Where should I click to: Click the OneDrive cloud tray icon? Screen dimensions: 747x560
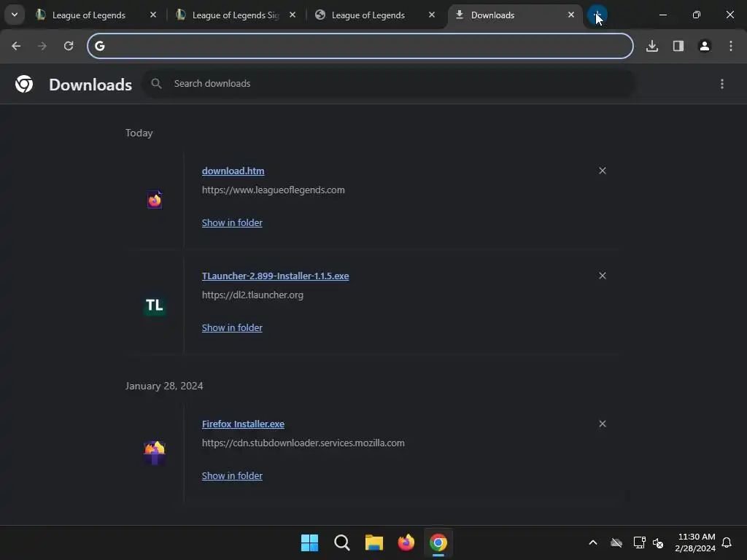coord(616,542)
